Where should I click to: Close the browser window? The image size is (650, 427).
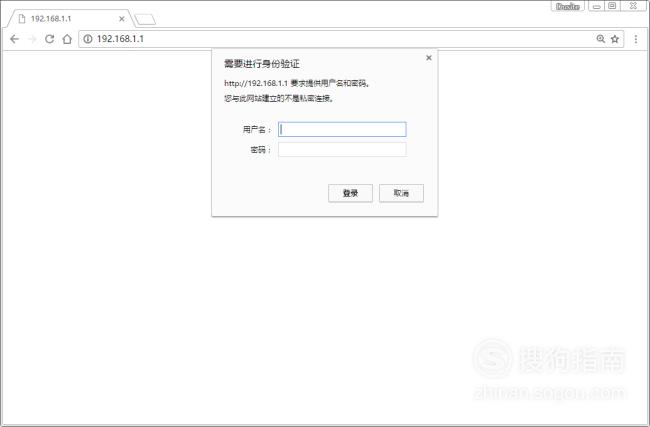(x=633, y=6)
